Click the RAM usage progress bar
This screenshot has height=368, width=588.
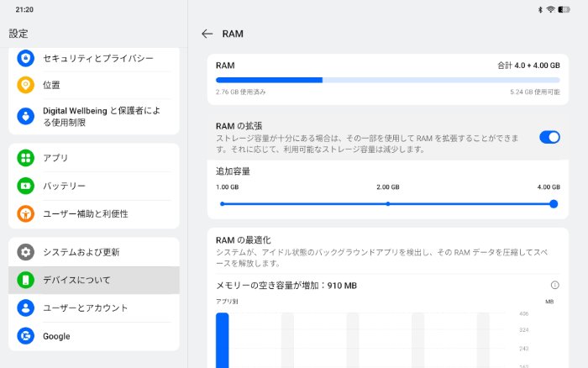(x=387, y=80)
